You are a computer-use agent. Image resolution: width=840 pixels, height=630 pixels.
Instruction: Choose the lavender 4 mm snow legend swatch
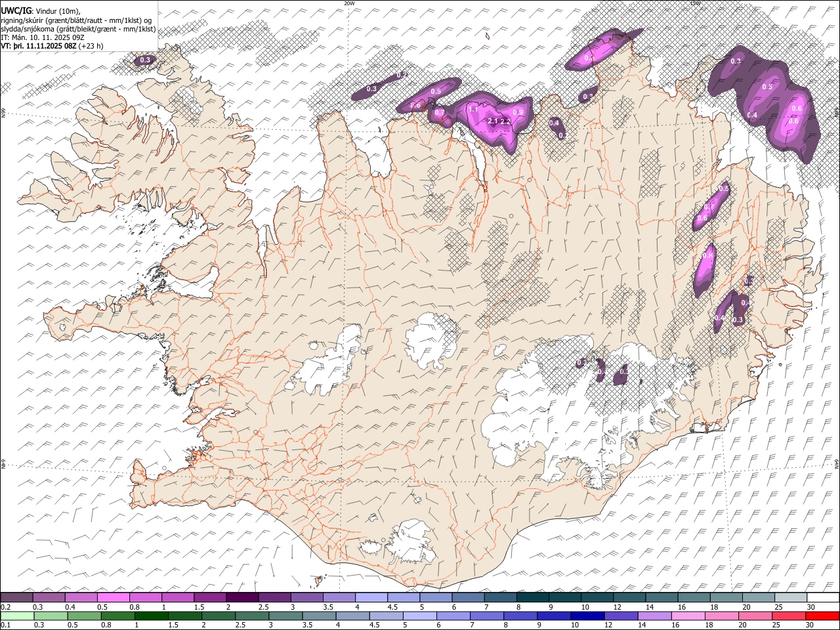pos(371,597)
